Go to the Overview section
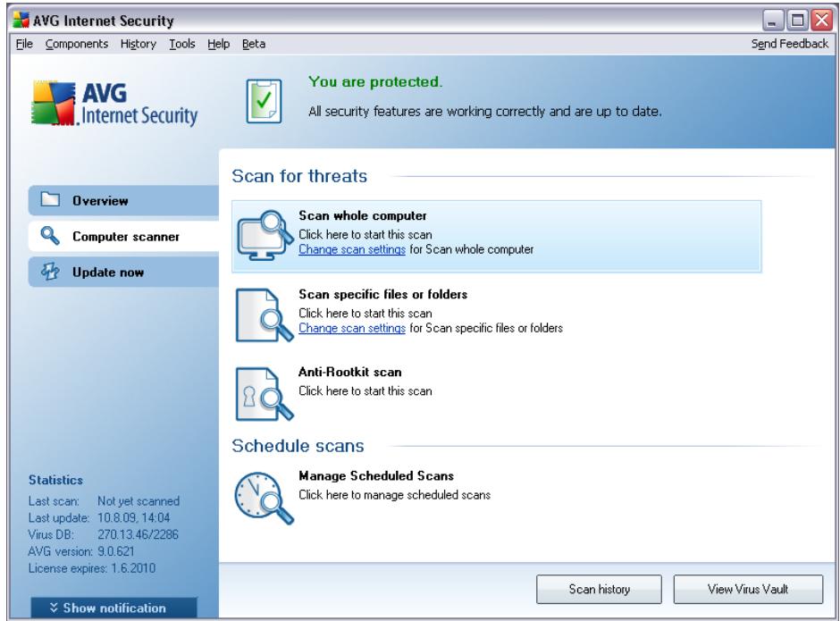The image size is (840, 621). coord(123,200)
